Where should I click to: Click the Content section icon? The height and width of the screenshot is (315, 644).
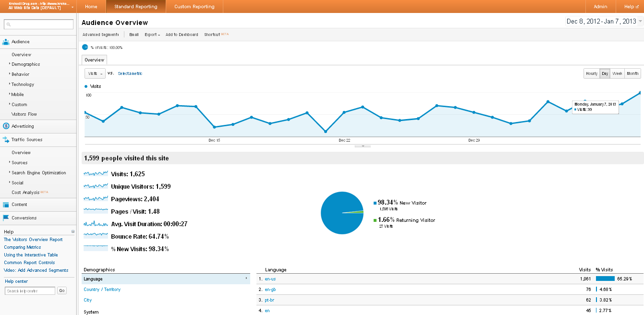(x=6, y=205)
